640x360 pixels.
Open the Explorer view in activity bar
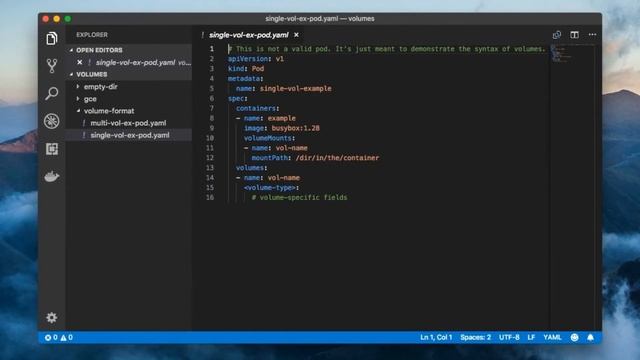(51, 39)
